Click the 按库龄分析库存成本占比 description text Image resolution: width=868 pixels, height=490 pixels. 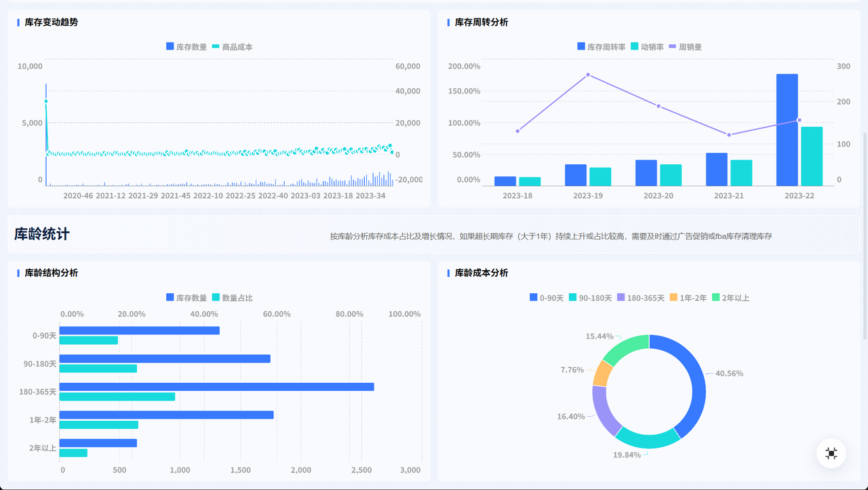coord(551,236)
